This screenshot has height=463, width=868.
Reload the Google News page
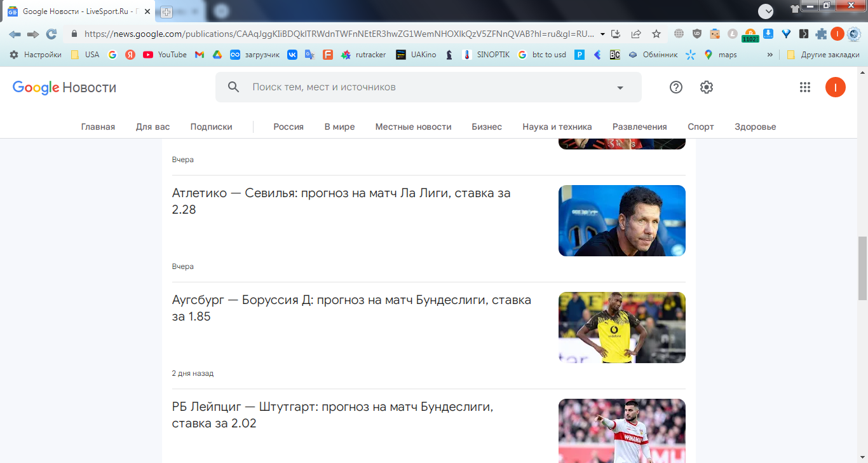[51, 34]
